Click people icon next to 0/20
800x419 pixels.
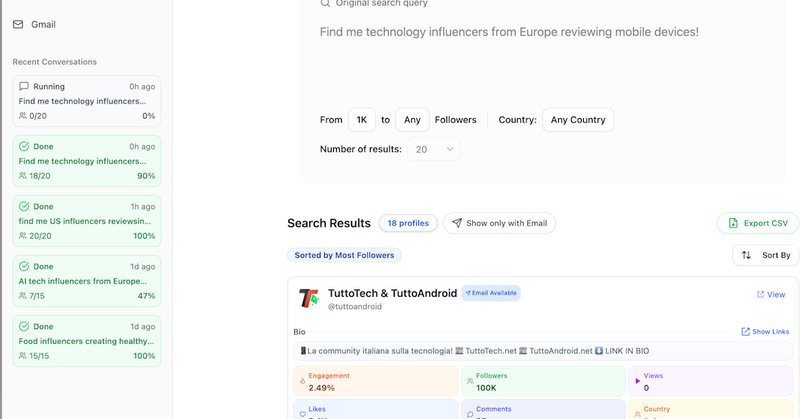click(x=23, y=116)
